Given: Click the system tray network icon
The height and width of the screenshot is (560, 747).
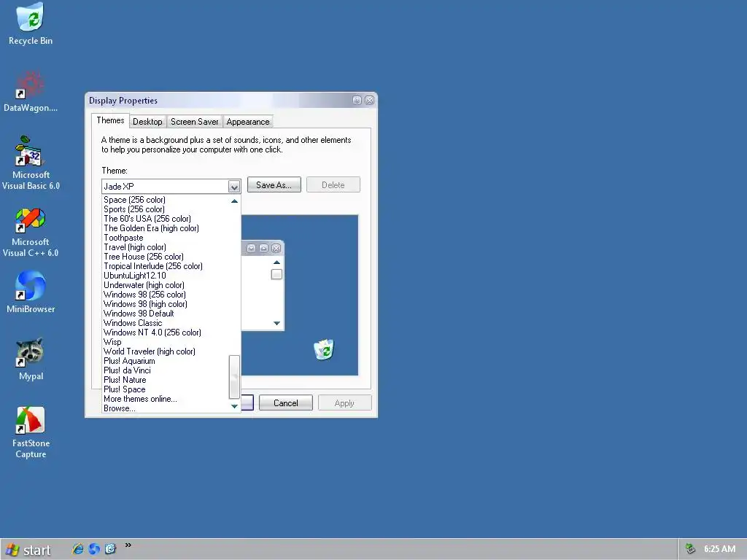Looking at the screenshot, I should [x=690, y=549].
